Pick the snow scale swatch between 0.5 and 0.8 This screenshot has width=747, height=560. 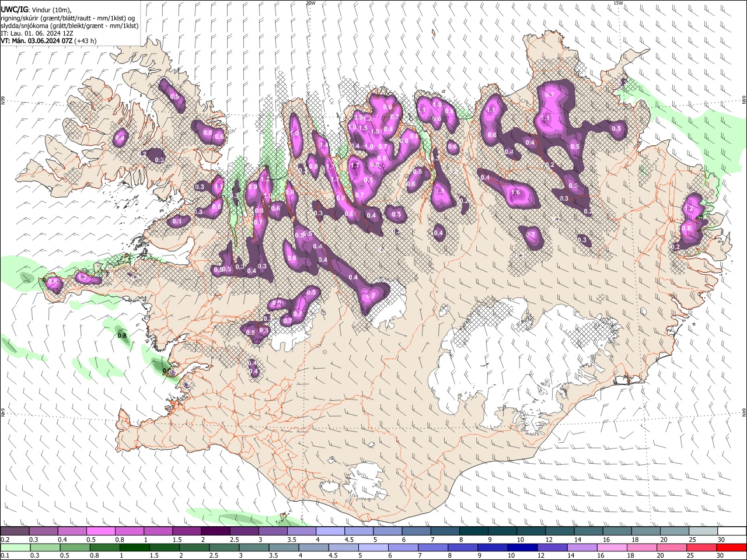pyautogui.click(x=100, y=531)
